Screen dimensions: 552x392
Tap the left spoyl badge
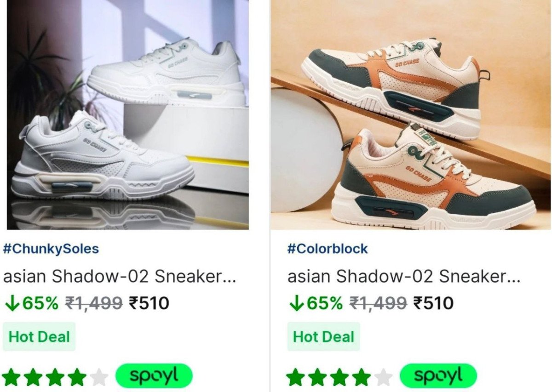coord(154,376)
